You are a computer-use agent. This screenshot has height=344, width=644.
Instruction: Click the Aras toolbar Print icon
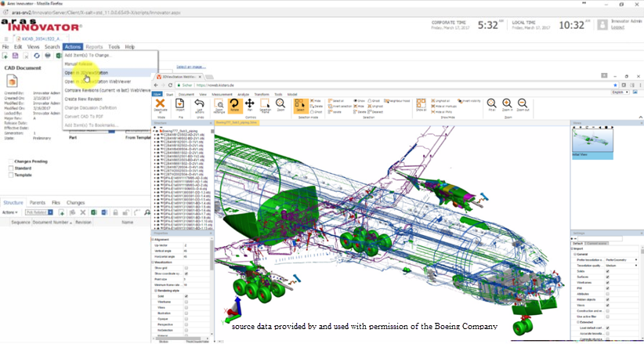coord(48,56)
